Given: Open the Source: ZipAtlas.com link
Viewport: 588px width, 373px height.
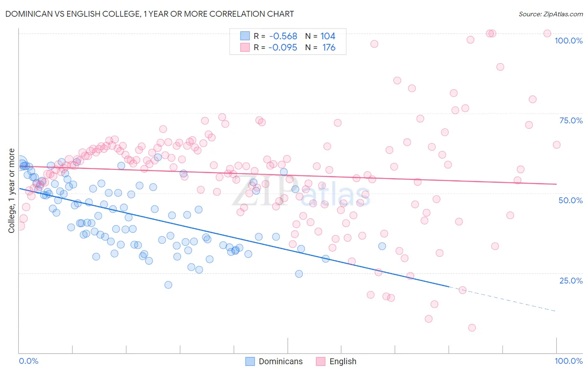Looking at the screenshot, I should pos(551,14).
